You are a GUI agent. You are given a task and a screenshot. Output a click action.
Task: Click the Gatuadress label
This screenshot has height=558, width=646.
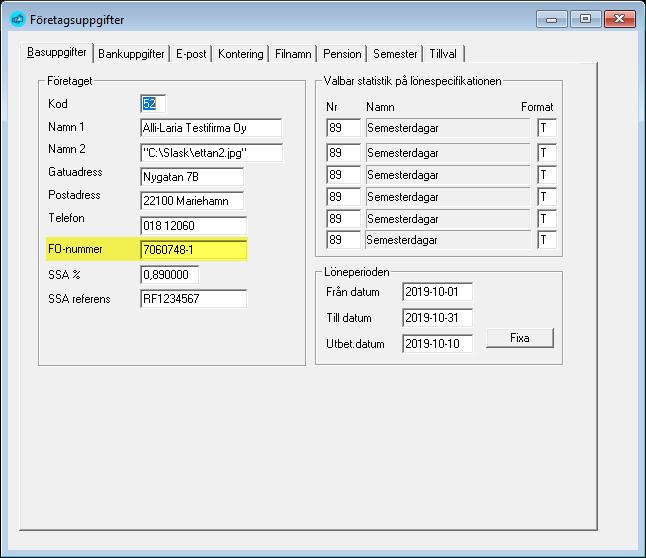[75, 172]
